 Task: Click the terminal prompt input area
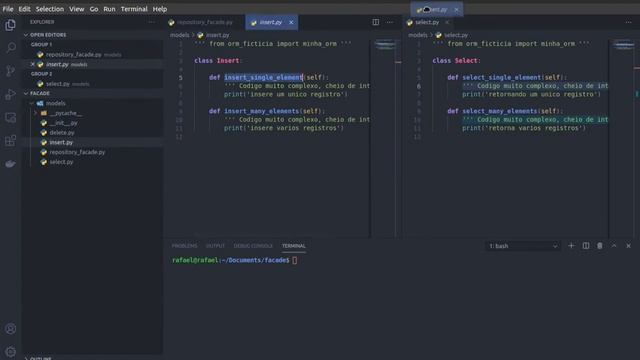click(294, 260)
